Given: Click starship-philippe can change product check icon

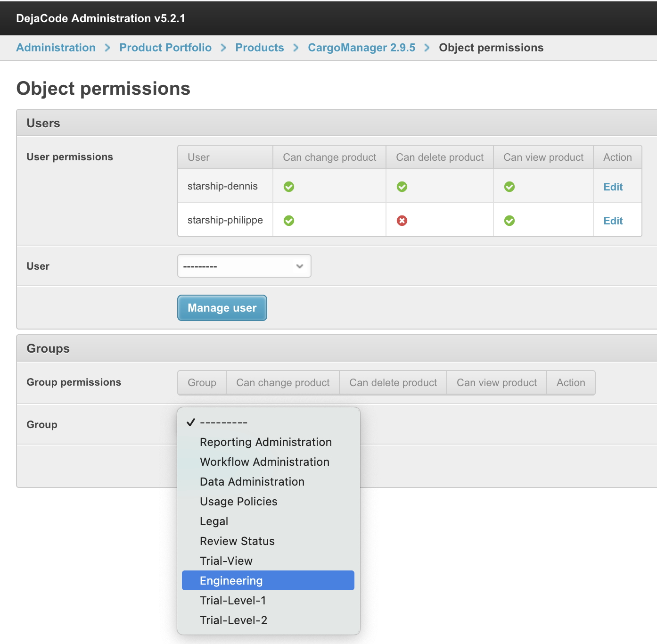Looking at the screenshot, I should coord(289,221).
